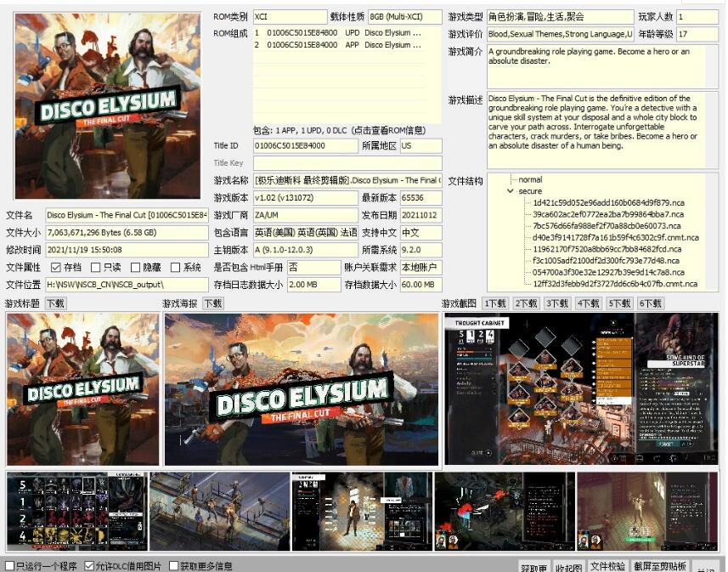Click the 年龄等级 field showing 17
Image resolution: width=728 pixels, height=572 pixels.
pos(697,34)
